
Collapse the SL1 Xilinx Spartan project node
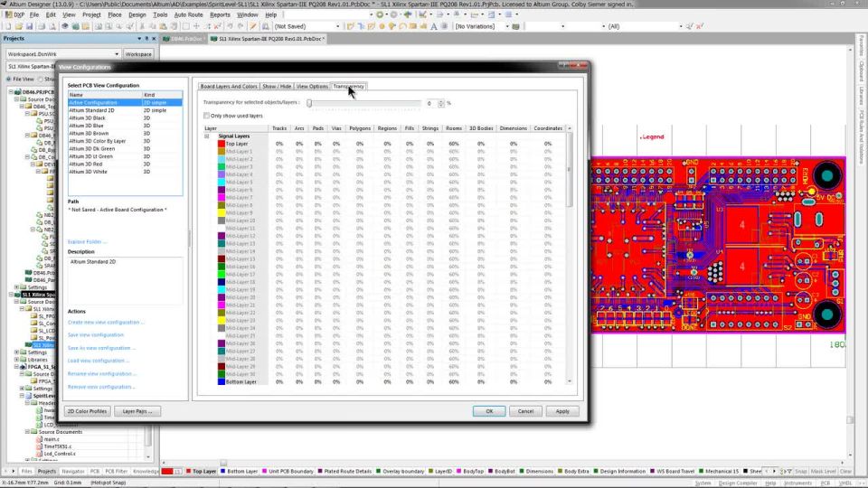(x=11, y=295)
